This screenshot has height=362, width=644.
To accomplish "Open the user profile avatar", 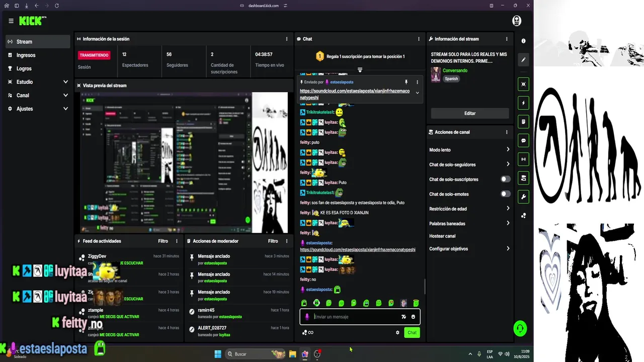I will point(516,21).
